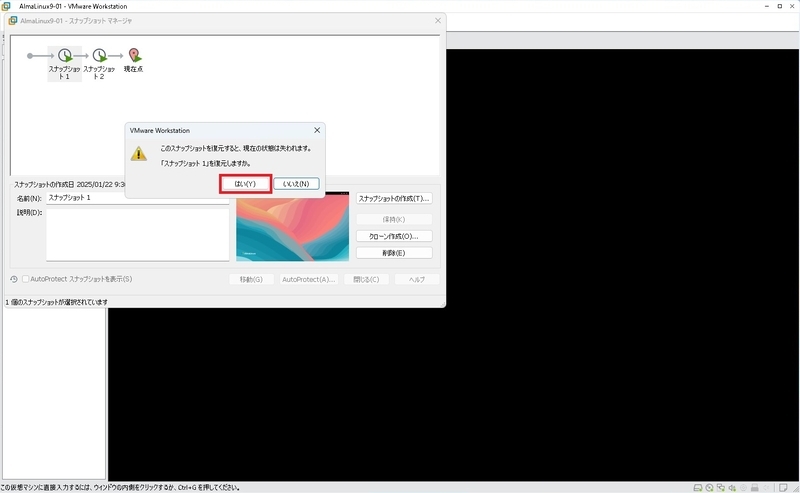The image size is (800, 493).
Task: Click the Ctrl+G hint text in status bar
Action: pyautogui.click(x=120, y=488)
